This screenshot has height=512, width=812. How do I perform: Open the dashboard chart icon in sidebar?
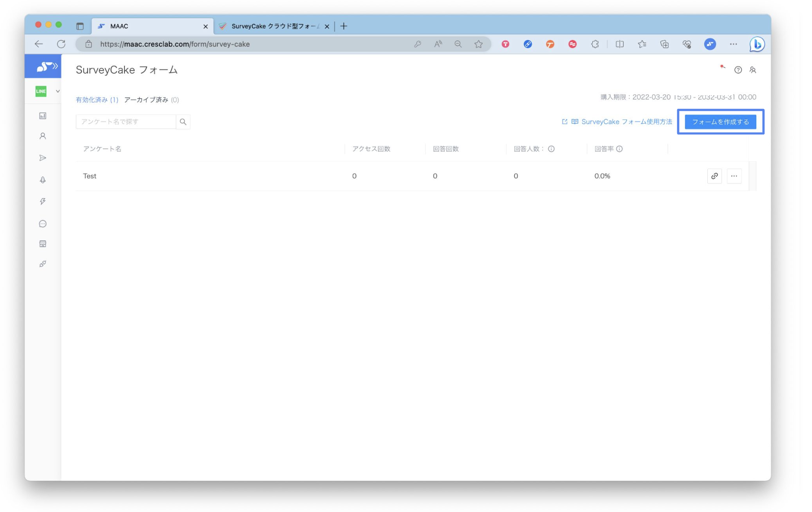tap(43, 116)
